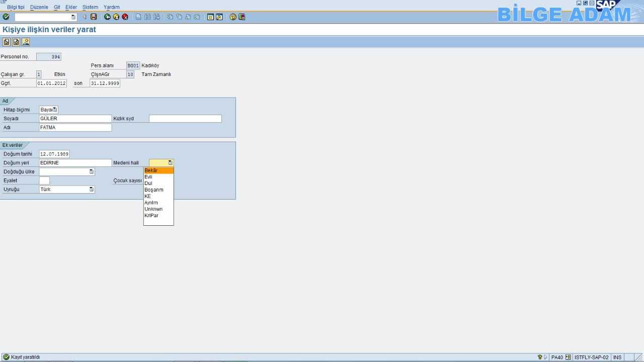Image resolution: width=644 pixels, height=362 pixels.
Task: Collapse the Medeni hali dropdown arrow
Action: (x=171, y=163)
